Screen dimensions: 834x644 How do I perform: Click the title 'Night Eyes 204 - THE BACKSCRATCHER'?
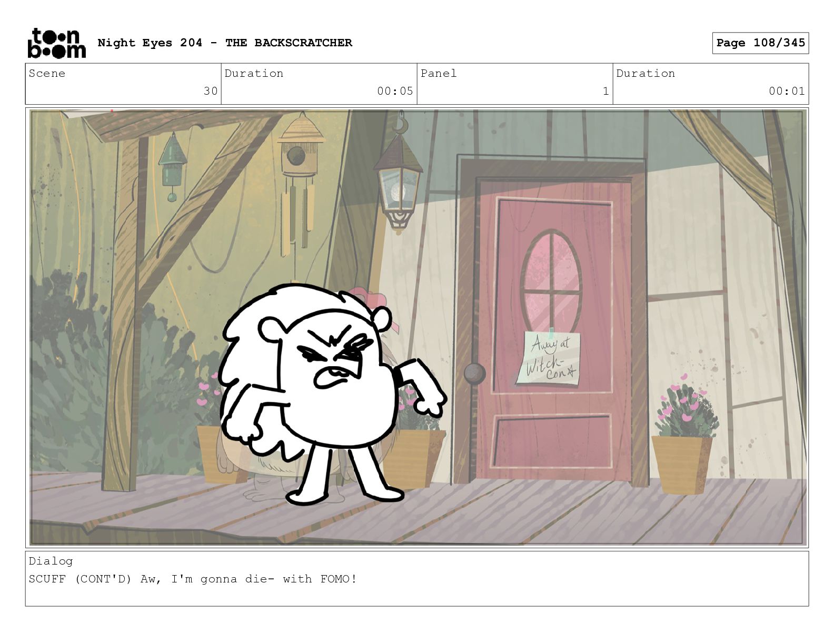coord(225,43)
